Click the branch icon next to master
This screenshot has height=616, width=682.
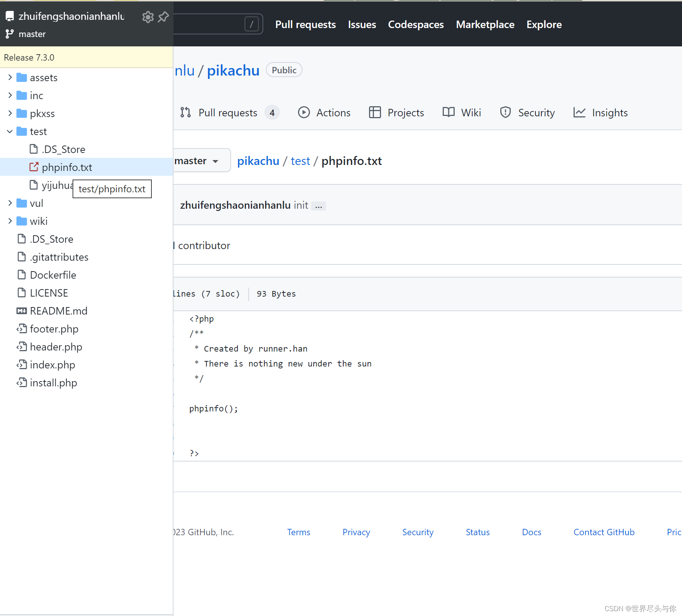[10, 34]
